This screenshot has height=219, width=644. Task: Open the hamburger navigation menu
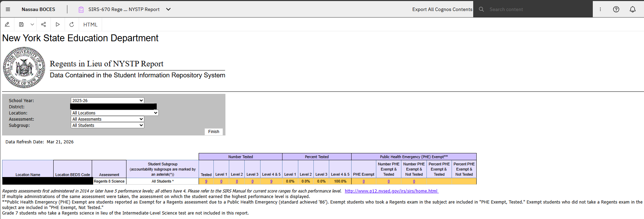(8, 9)
